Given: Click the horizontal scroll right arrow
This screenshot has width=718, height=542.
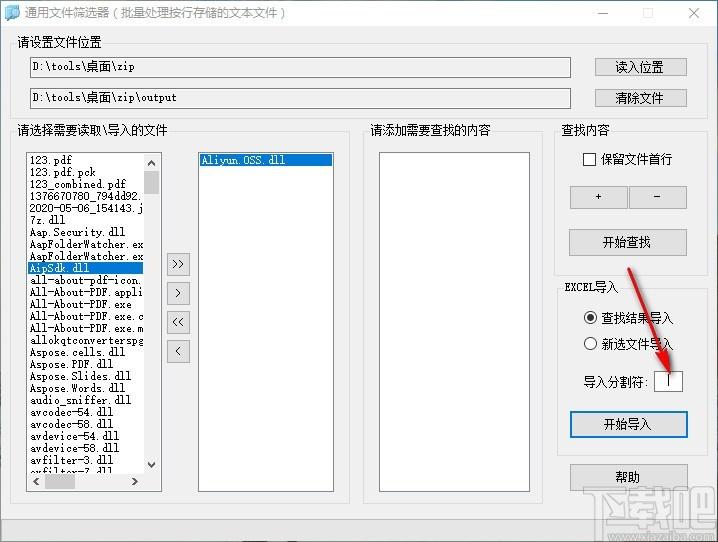Looking at the screenshot, I should click(x=135, y=482).
